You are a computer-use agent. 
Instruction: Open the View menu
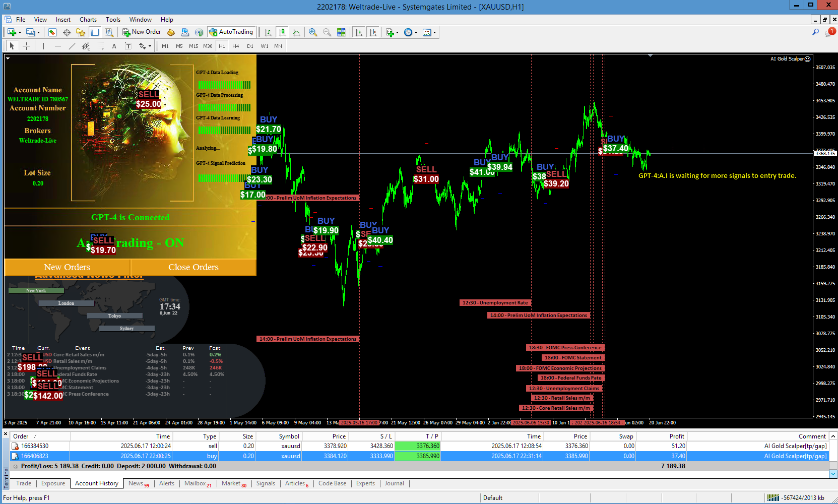(x=40, y=20)
